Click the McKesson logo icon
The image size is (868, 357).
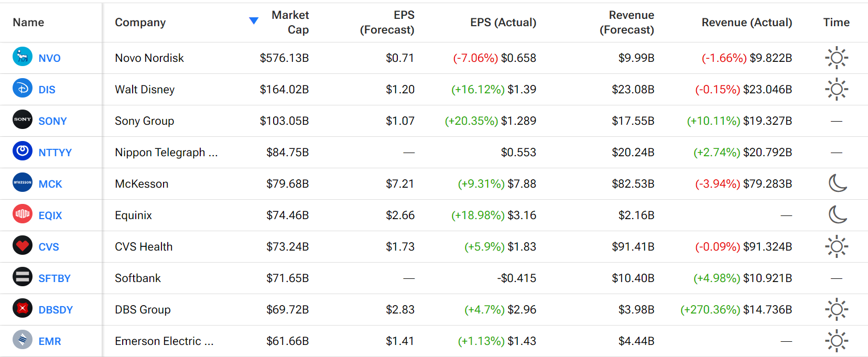click(x=23, y=182)
